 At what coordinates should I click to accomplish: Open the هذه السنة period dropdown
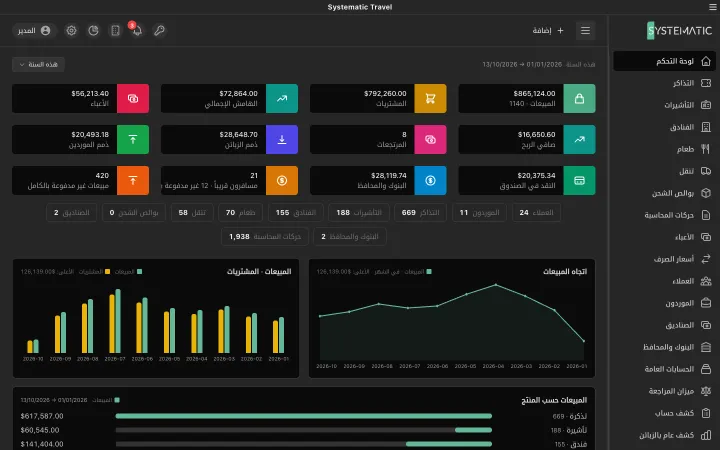click(x=38, y=64)
